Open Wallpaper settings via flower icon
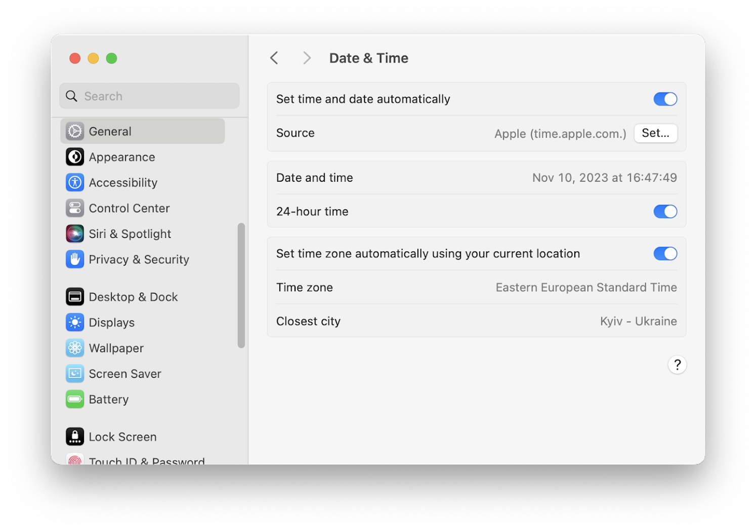756x532 pixels. click(74, 348)
